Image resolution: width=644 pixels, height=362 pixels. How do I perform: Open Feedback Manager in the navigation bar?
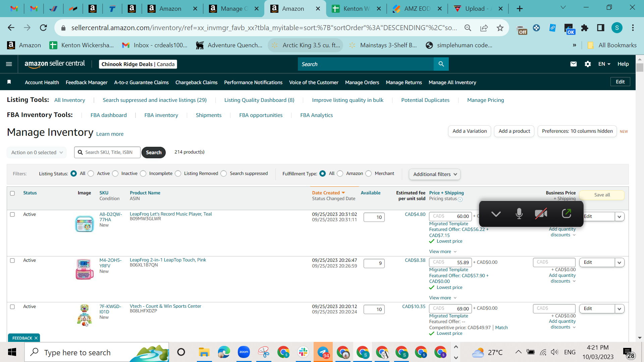[x=87, y=82]
